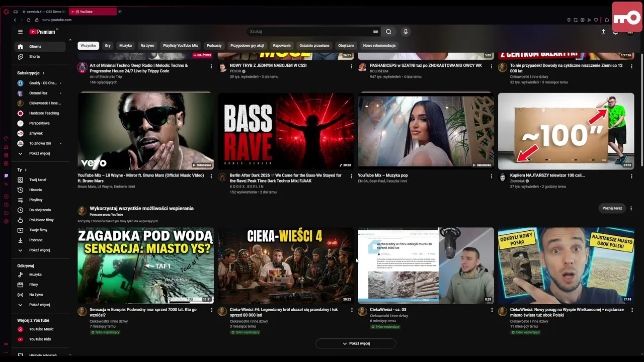Select the Playlisty YouTube Mix chip
The image size is (644, 362).
(180, 46)
